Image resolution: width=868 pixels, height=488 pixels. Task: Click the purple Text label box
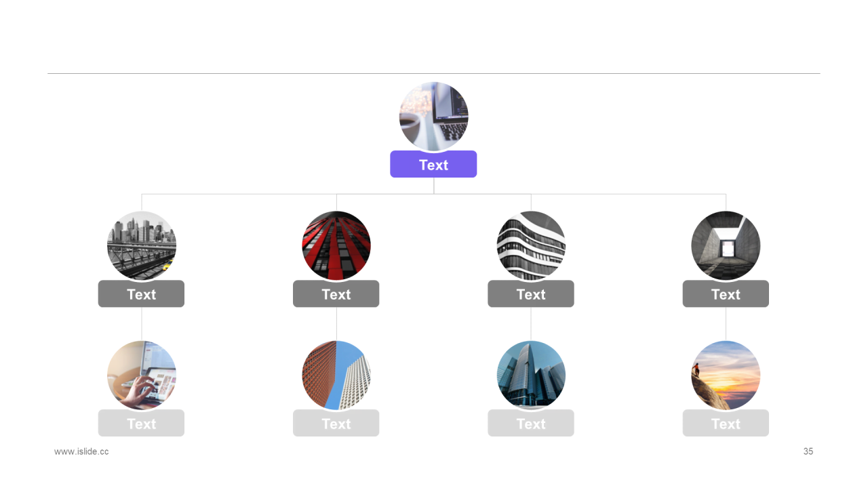(433, 164)
